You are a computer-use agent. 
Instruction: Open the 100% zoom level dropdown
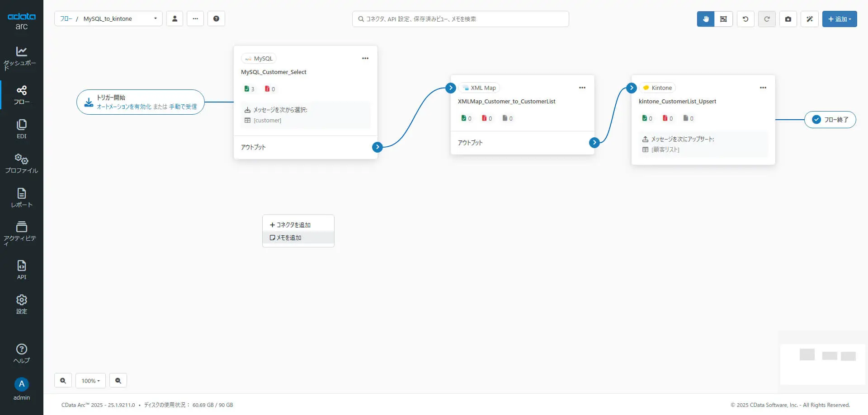90,381
